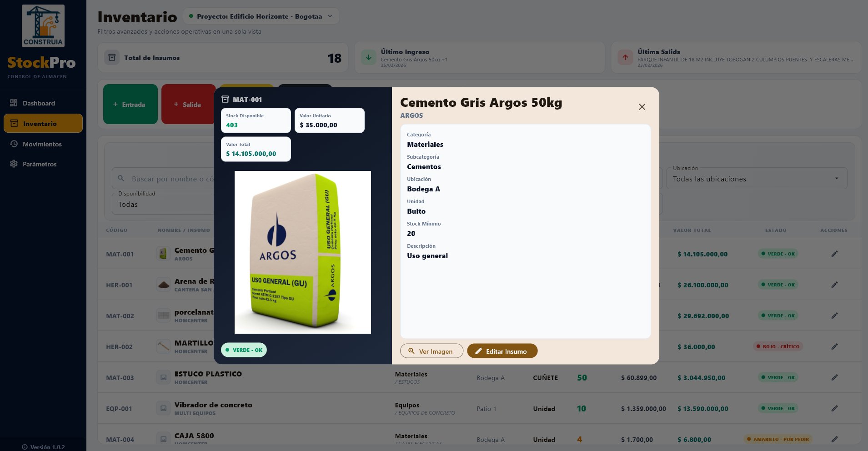Click the Argos cement bag product image
Image resolution: width=868 pixels, height=451 pixels.
pyautogui.click(x=303, y=252)
